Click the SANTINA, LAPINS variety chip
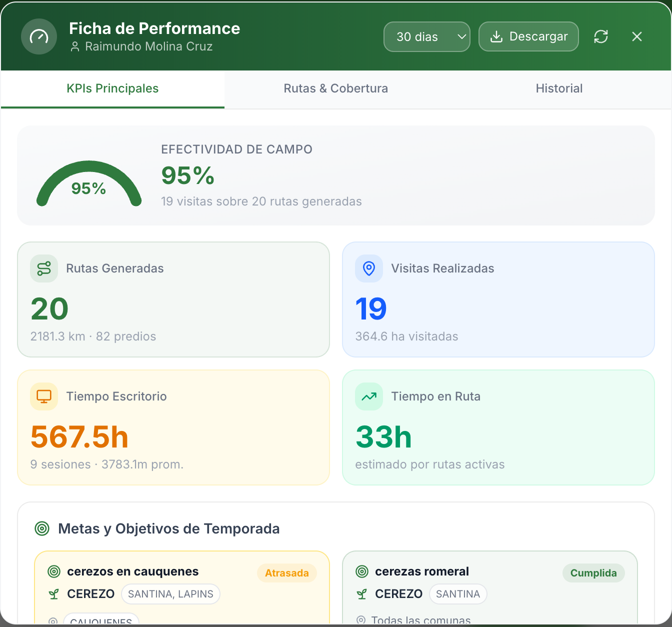Screen dimensions: 672x627 (170, 594)
